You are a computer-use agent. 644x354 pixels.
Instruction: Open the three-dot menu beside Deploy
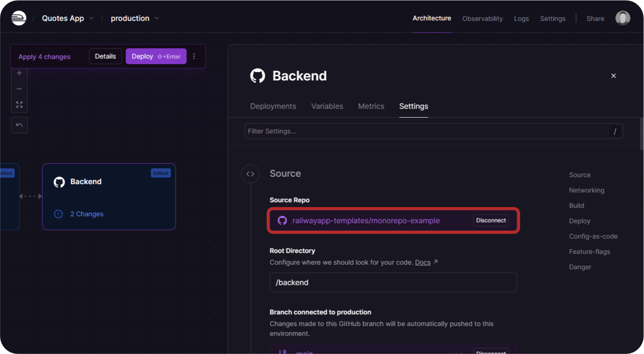(194, 56)
